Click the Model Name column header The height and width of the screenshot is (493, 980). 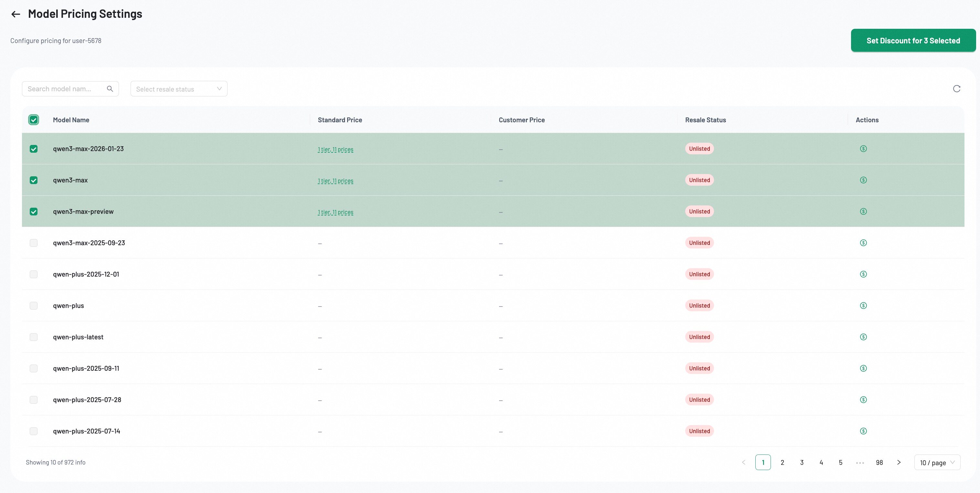[x=71, y=120]
